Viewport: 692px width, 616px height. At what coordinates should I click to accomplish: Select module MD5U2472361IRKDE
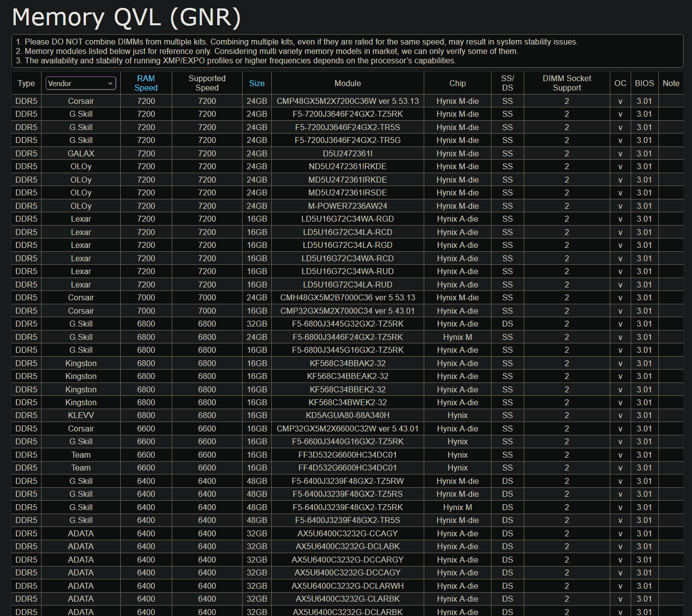tap(347, 180)
